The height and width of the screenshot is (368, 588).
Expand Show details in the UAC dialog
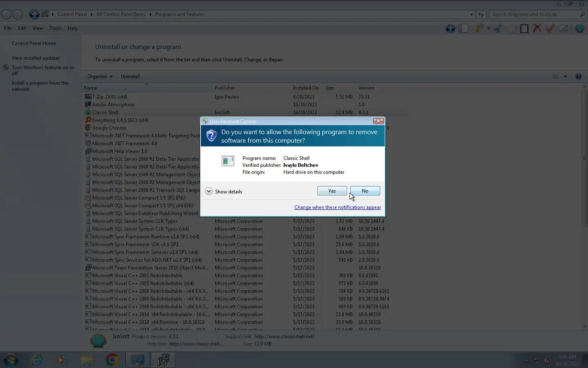pyautogui.click(x=224, y=191)
